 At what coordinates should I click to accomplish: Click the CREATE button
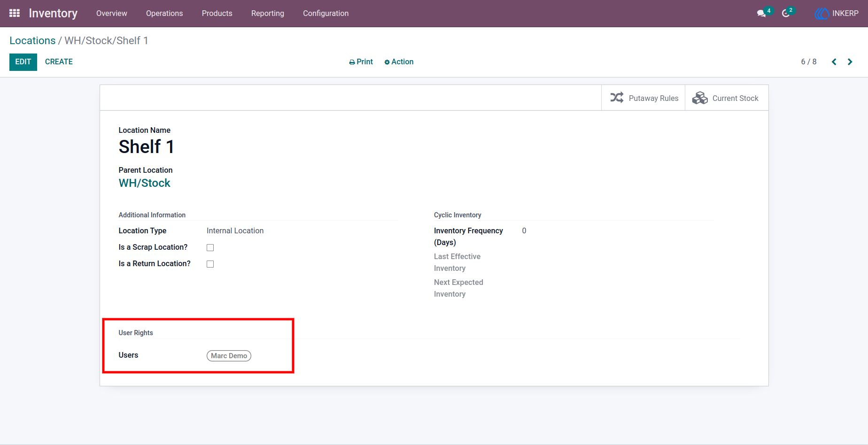(x=59, y=62)
